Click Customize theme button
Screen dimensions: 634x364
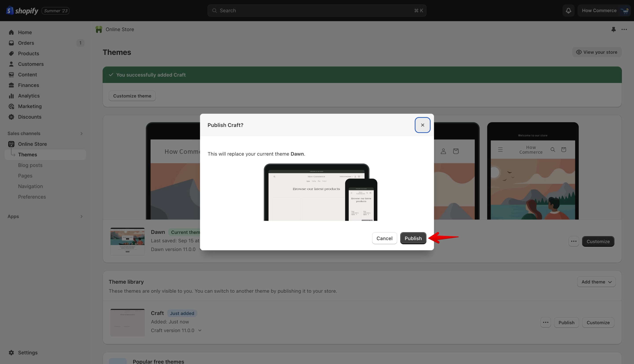tap(132, 96)
